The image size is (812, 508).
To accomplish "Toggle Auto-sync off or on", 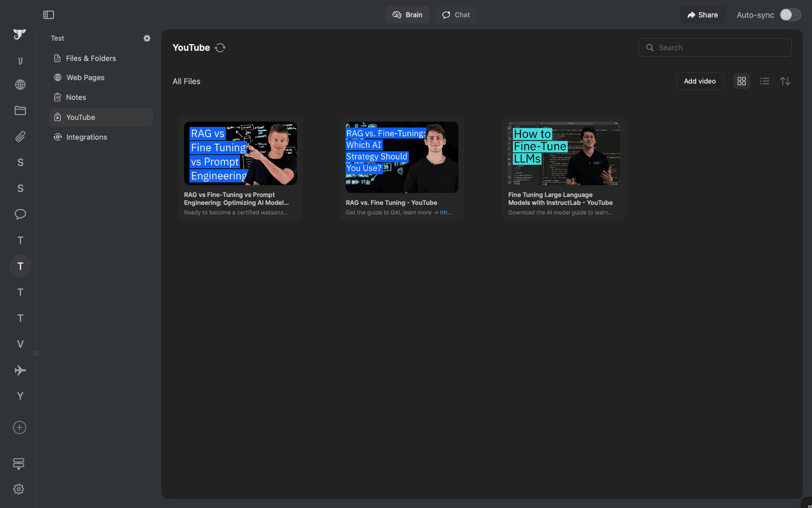I will tap(789, 15).
